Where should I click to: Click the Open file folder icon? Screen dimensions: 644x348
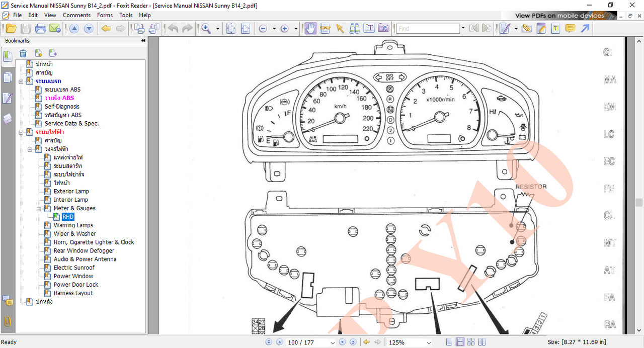tap(11, 29)
